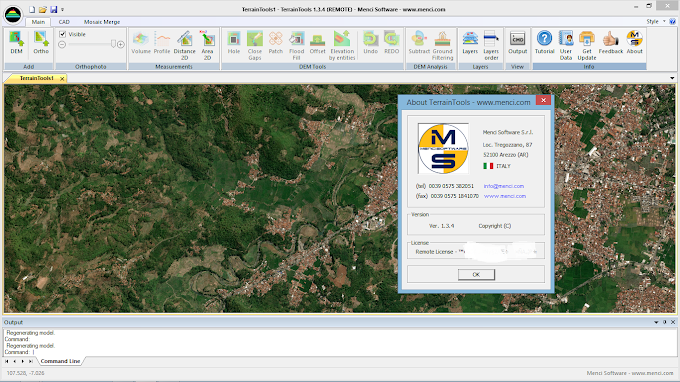The width and height of the screenshot is (680, 382).
Task: Go to last output tab arrow
Action: point(30,361)
